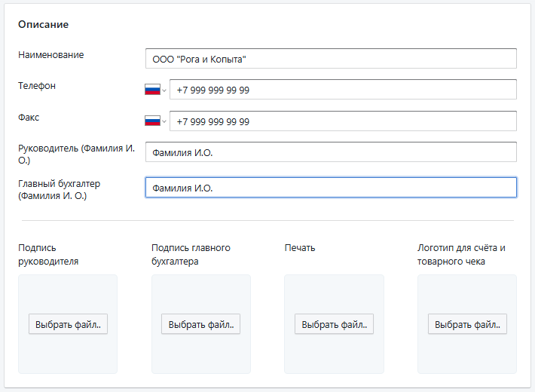
Task: Select the Факс number input field
Action: [343, 121]
